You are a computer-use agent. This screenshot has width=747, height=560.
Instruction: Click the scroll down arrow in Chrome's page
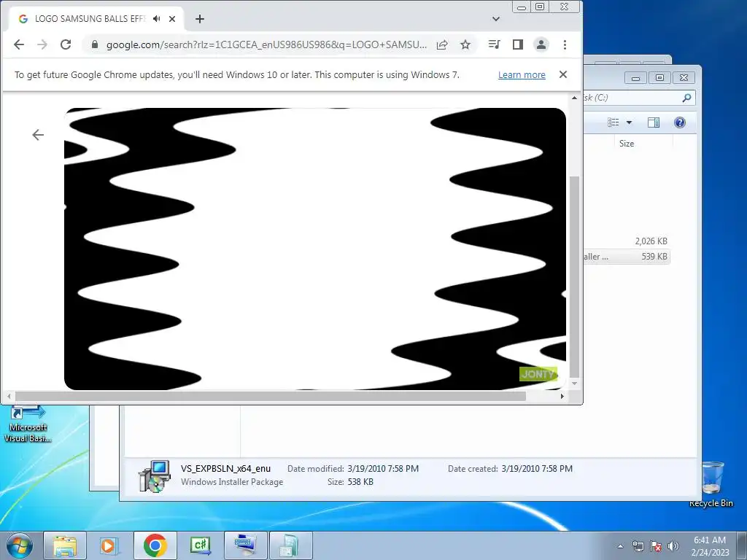[575, 384]
